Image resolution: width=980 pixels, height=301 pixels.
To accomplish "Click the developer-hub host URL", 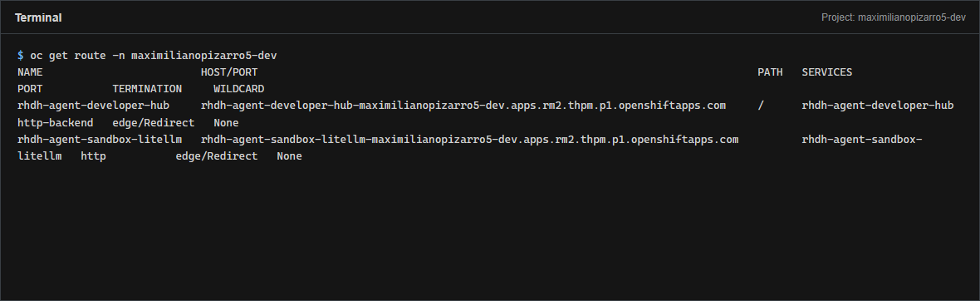I will point(463,105).
